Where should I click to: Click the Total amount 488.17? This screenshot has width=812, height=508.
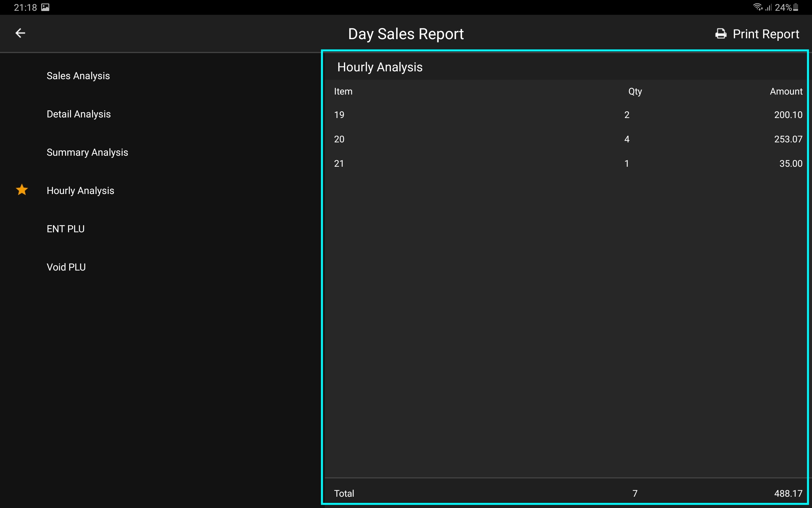[788, 493]
